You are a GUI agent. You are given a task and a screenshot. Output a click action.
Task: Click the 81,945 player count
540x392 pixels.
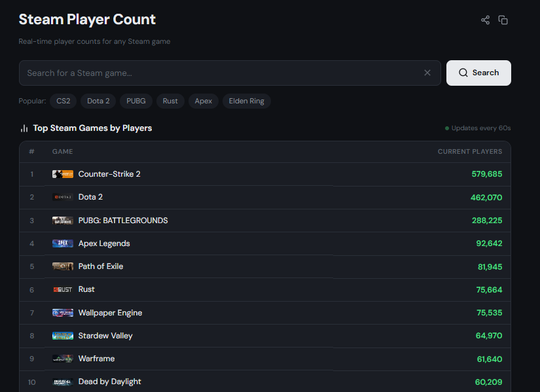click(490, 266)
